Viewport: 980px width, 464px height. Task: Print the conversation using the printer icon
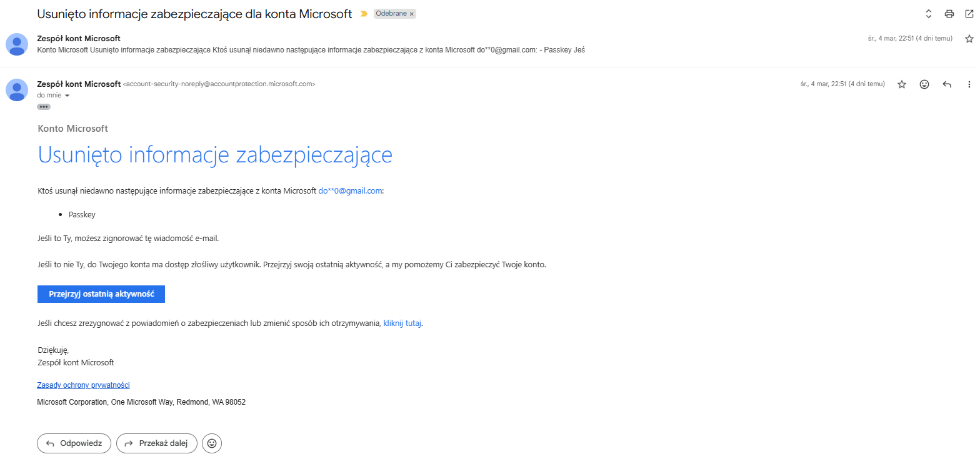click(949, 14)
